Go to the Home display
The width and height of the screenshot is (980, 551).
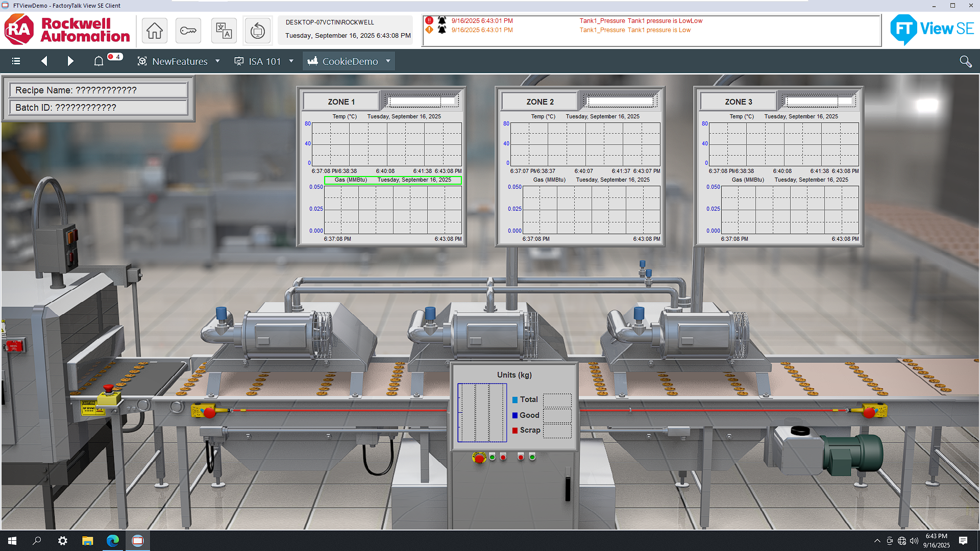[155, 31]
